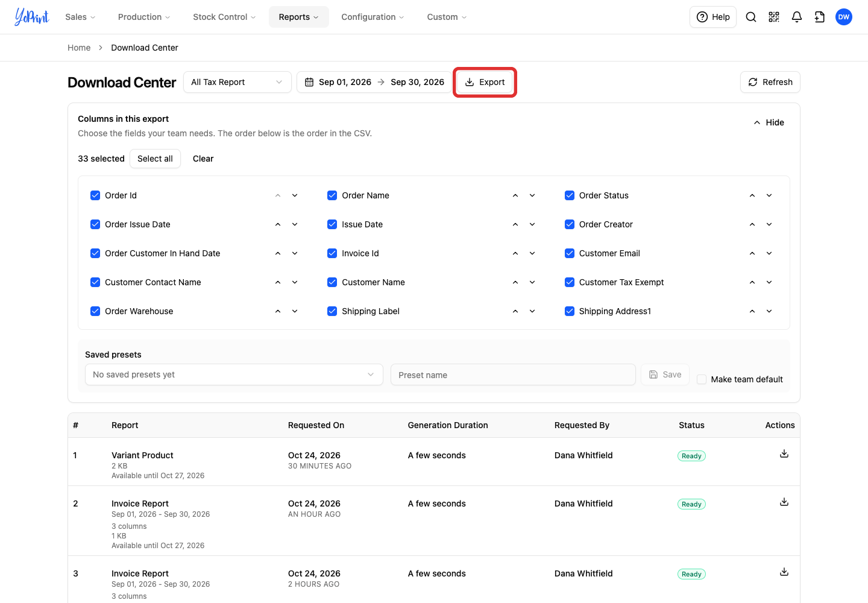
Task: Open the QR code scanner icon
Action: click(774, 17)
